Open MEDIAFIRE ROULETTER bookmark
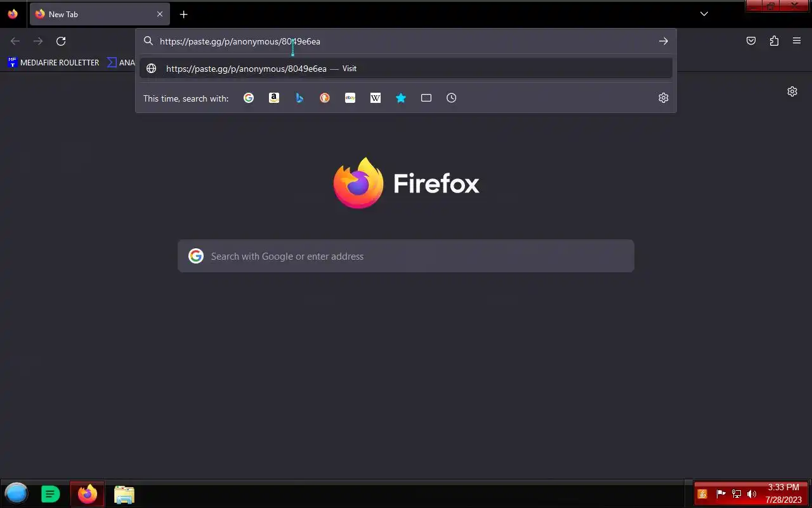This screenshot has width=812, height=508. coord(53,62)
